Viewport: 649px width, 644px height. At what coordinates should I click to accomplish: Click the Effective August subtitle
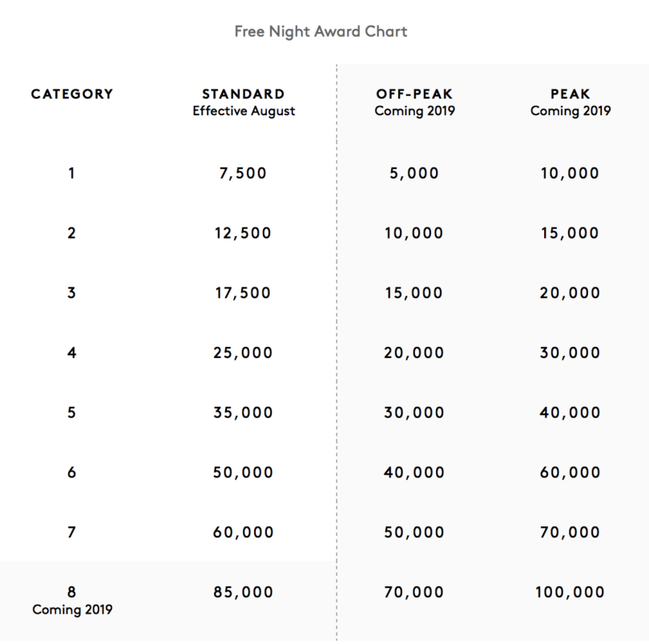pos(244,111)
